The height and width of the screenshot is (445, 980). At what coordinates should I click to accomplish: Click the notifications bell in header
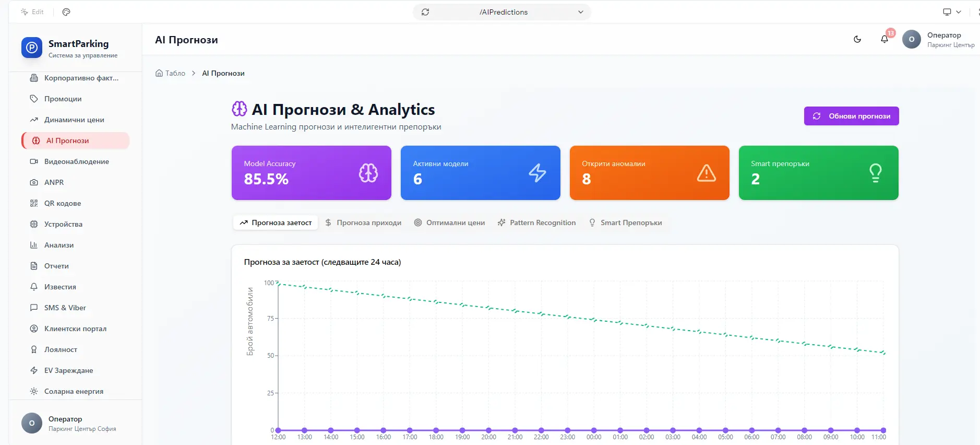[x=885, y=39]
